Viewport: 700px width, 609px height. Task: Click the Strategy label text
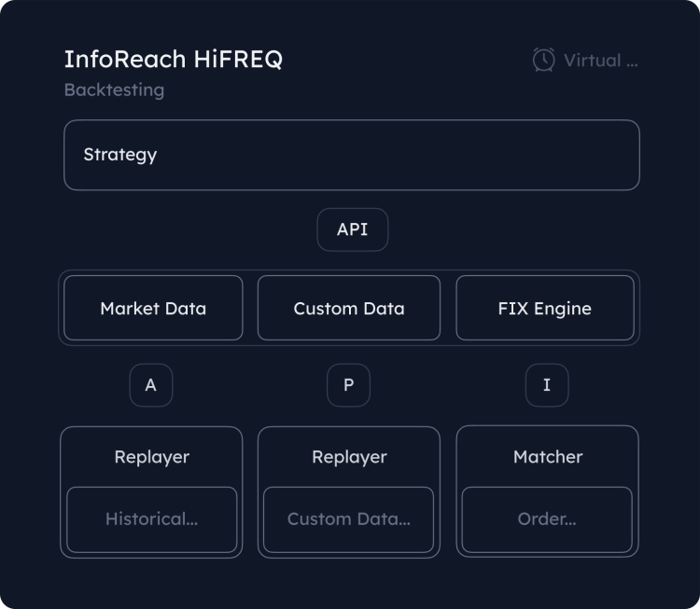[x=120, y=155]
